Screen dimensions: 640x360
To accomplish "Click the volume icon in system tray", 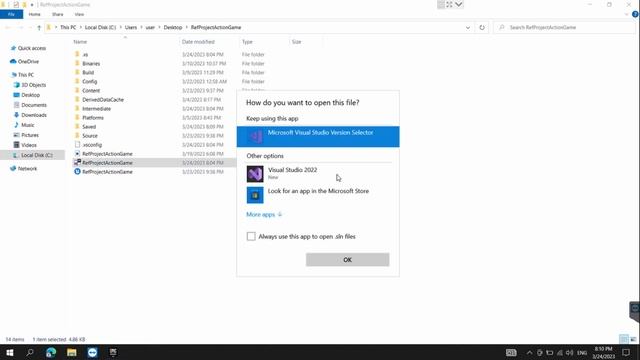I will click(569, 353).
